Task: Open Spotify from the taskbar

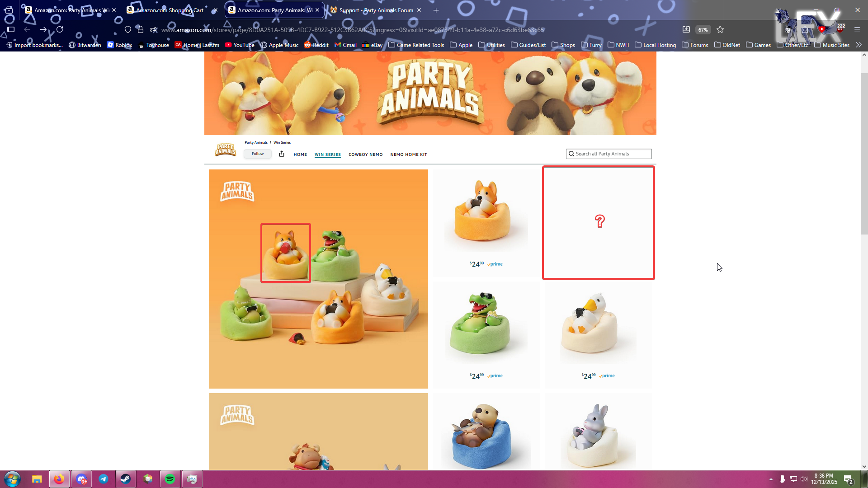Action: 170,479
